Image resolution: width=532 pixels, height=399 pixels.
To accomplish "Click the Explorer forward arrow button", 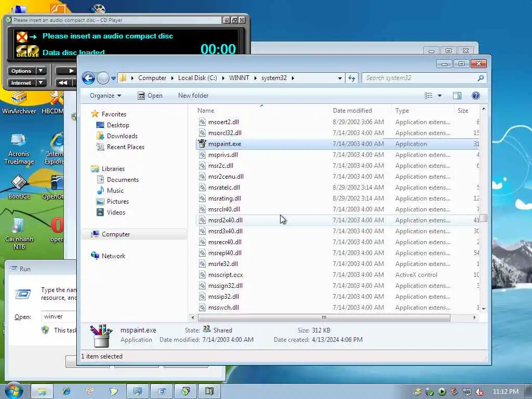I will [103, 78].
